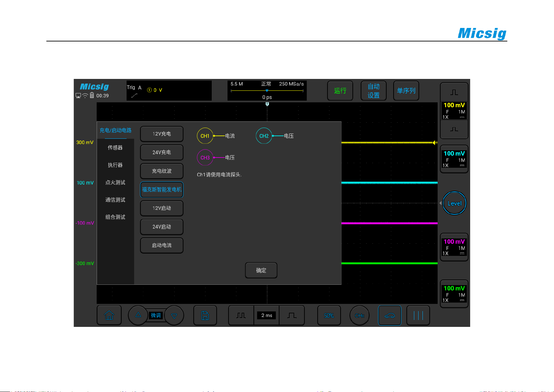554x392 pixels.
Task: Tap the car automotive mode icon
Action: click(x=390, y=315)
